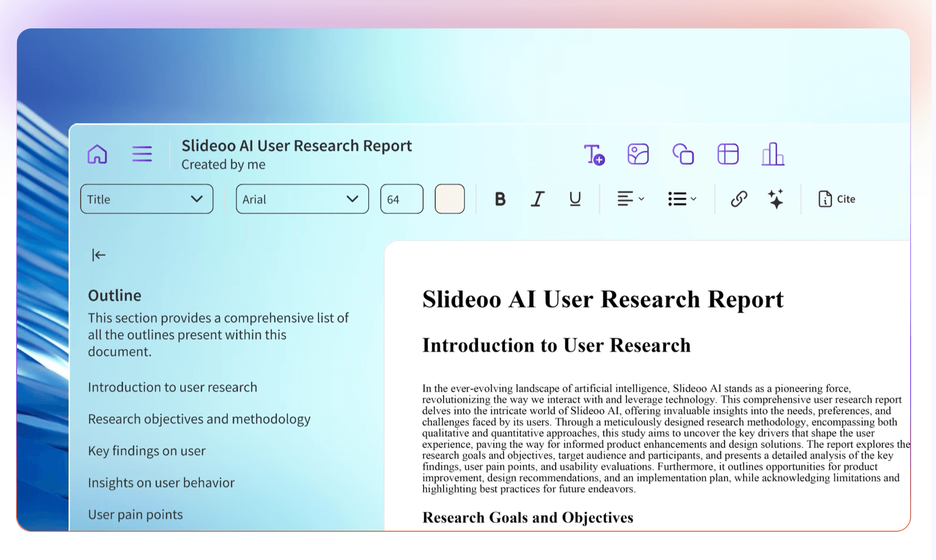This screenshot has width=936, height=560.
Task: Launch the AI sparkle assistant icon
Action: tap(776, 199)
